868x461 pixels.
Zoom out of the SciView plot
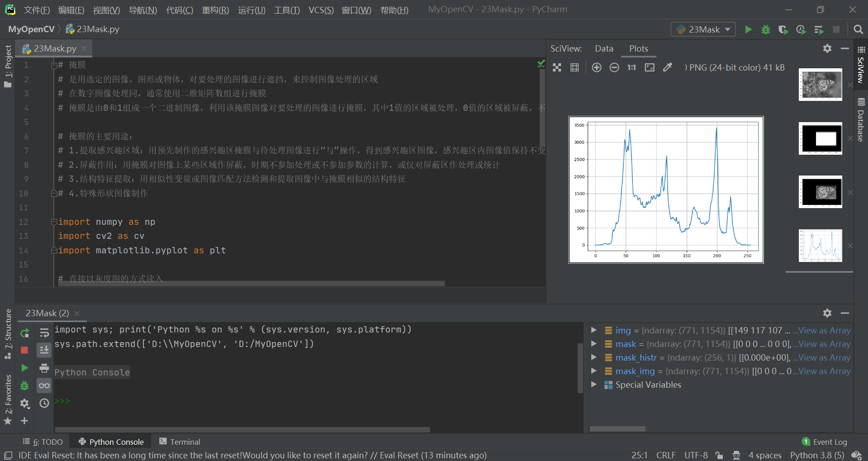point(614,67)
